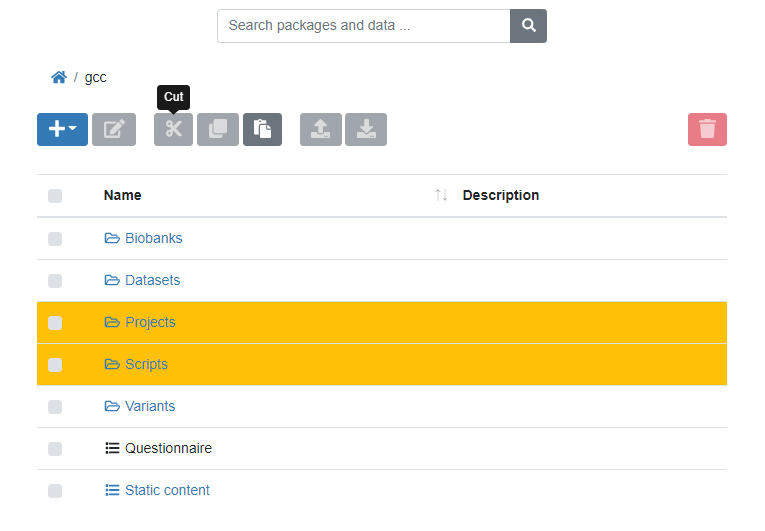Viewport: 765px width, 531px height.
Task: Click the Download icon button
Action: coord(366,130)
